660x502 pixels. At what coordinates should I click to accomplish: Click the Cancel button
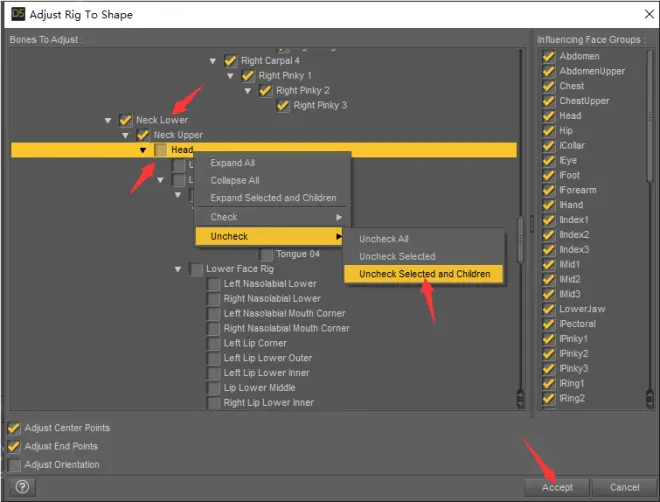coord(624,487)
